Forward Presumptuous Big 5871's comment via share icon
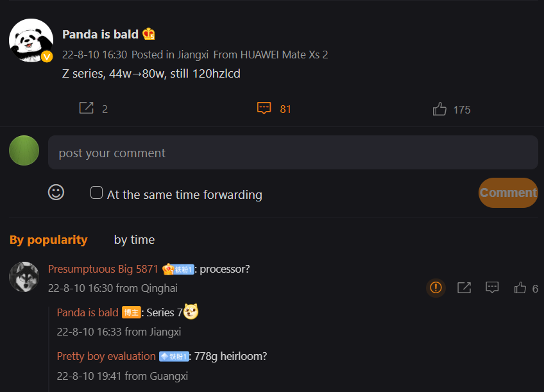 click(464, 287)
